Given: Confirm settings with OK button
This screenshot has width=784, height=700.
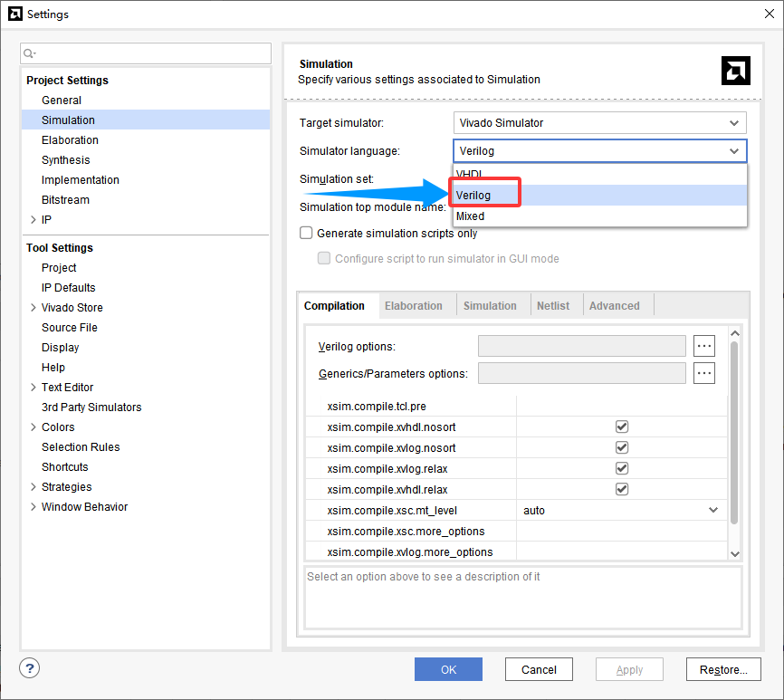Looking at the screenshot, I should [448, 669].
